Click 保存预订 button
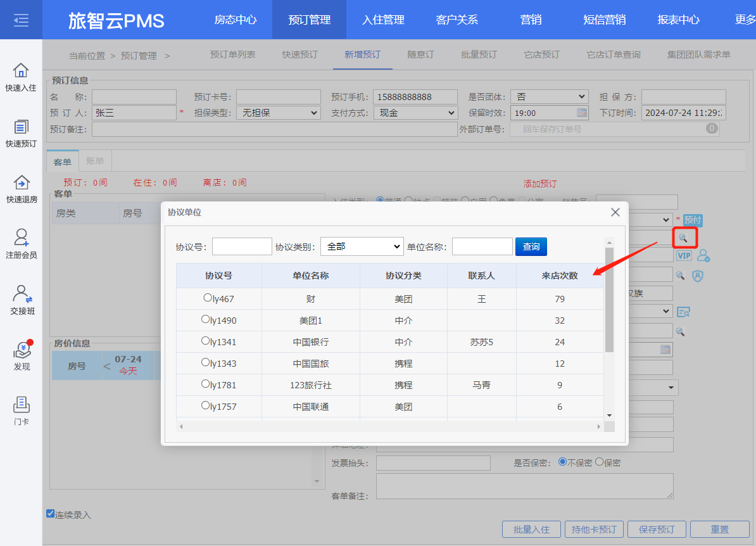The height and width of the screenshot is (546, 756). [x=657, y=529]
